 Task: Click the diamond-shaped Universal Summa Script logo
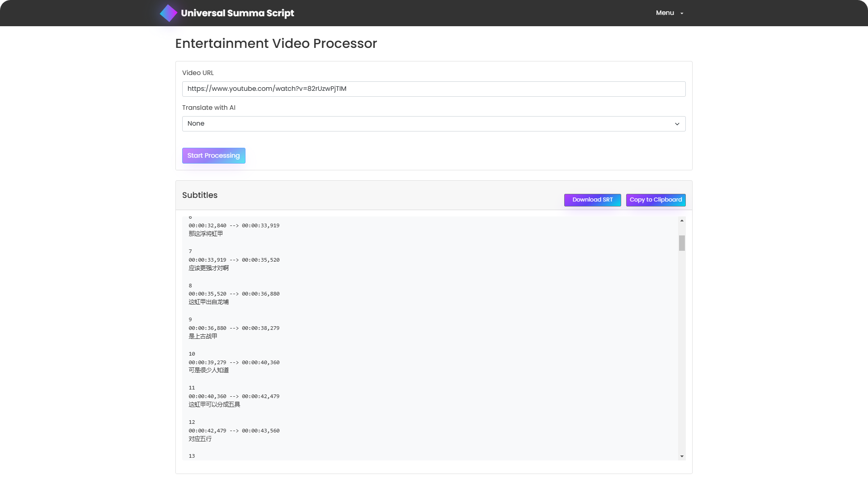pyautogui.click(x=168, y=13)
